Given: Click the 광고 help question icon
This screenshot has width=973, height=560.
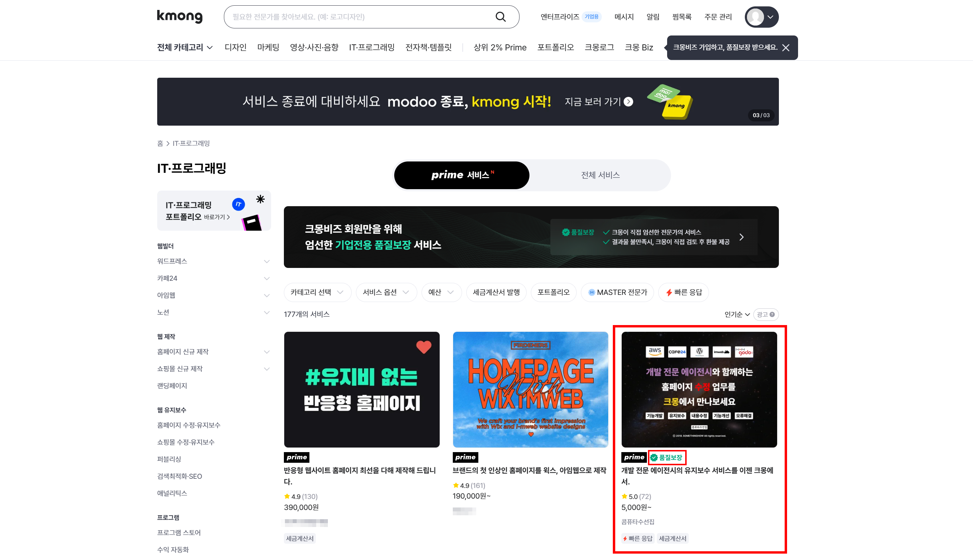Looking at the screenshot, I should click(772, 315).
